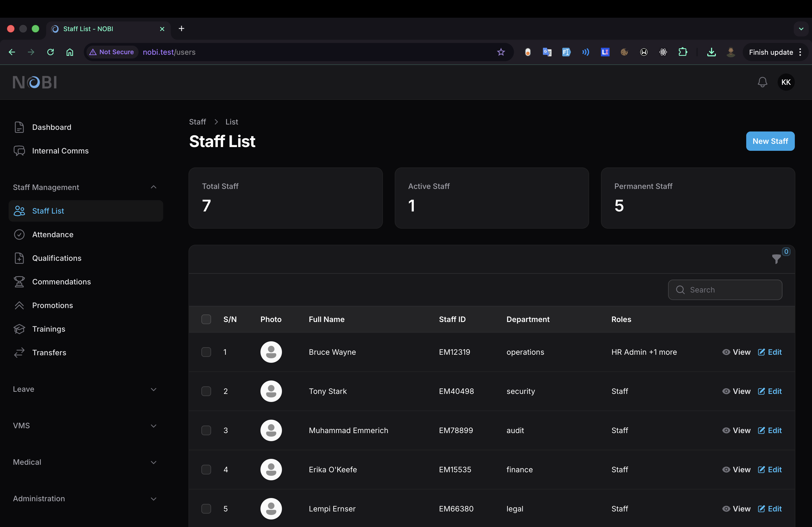This screenshot has height=527, width=812.
Task: Click the Trainings graduation cap icon
Action: [x=19, y=329]
